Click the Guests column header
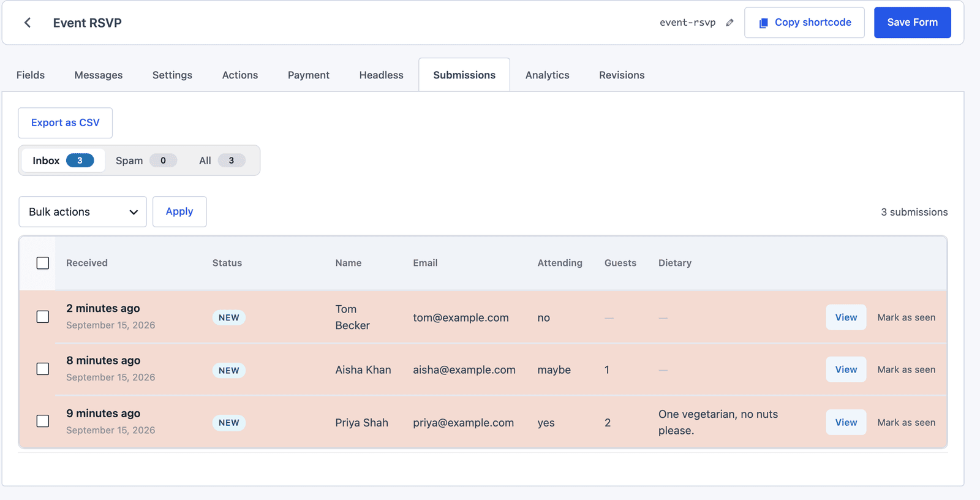This screenshot has height=500, width=980. tap(620, 263)
